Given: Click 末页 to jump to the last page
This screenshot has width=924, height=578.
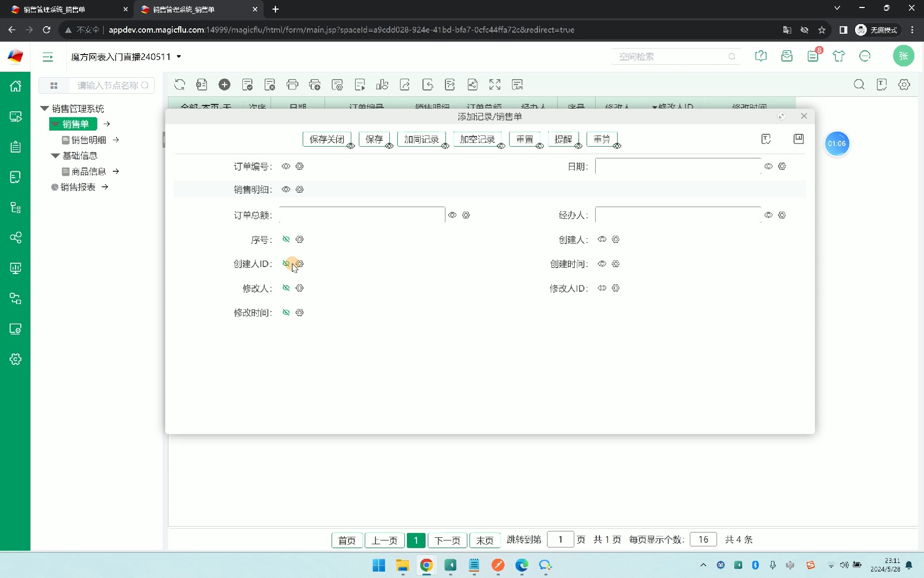Looking at the screenshot, I should point(484,540).
